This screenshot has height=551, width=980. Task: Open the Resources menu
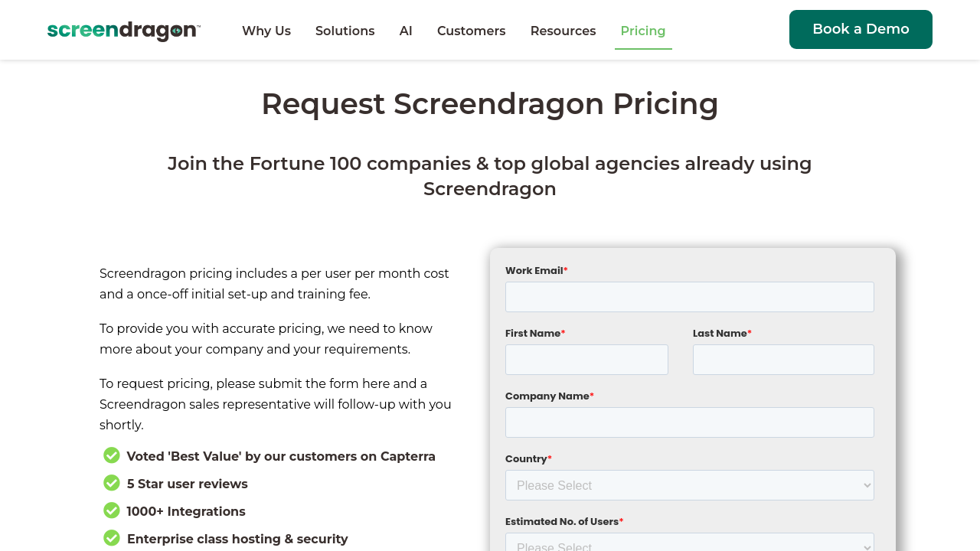point(563,31)
